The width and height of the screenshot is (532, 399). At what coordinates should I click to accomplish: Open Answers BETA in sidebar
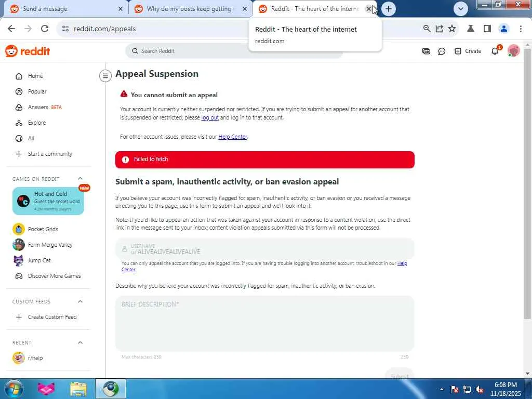[x=38, y=107]
